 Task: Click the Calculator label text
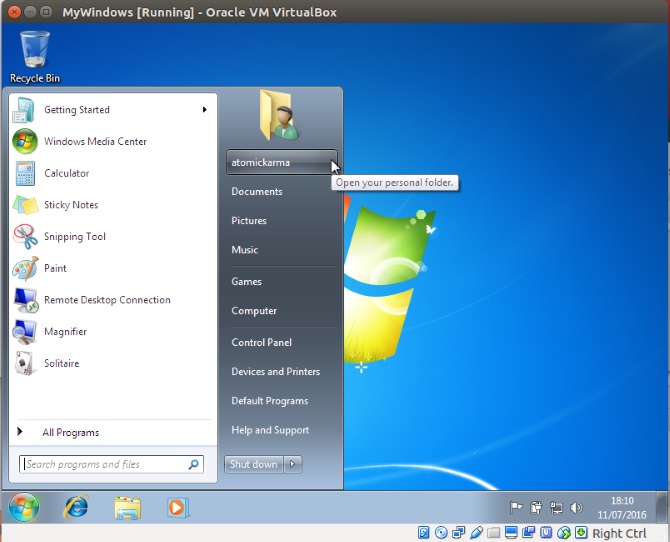[67, 173]
